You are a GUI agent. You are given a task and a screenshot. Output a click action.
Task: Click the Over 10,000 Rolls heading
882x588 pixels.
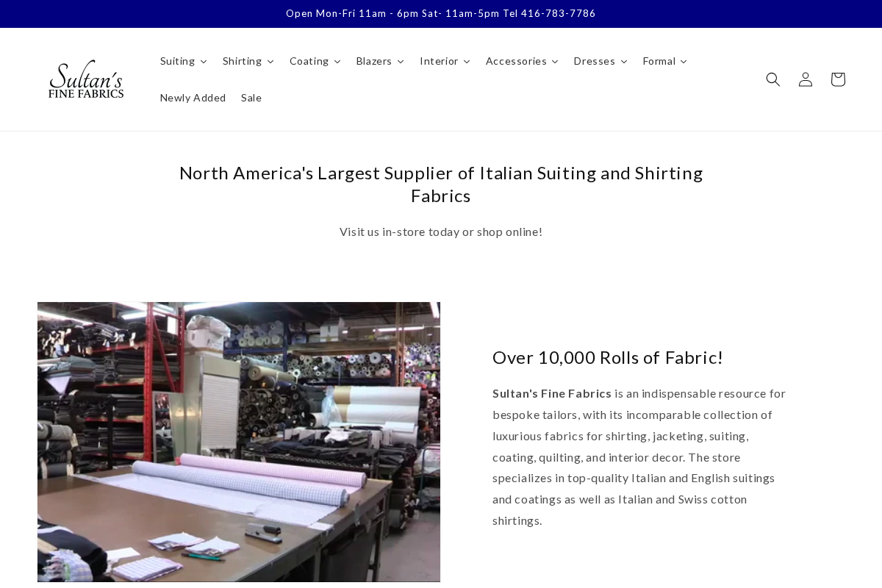(x=607, y=357)
